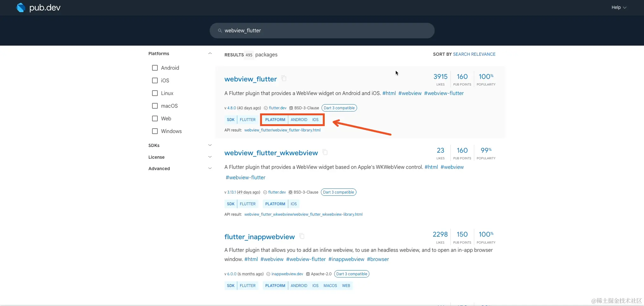Image resolution: width=644 pixels, height=306 pixels.
Task: Expand the SDKs filter section
Action: tap(210, 145)
